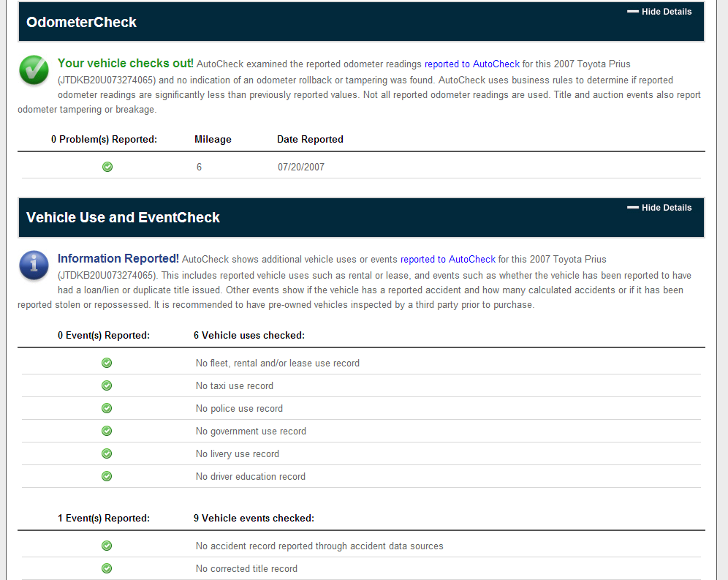Screen dimensions: 728x580
Task: Select the Information Reported! heading
Action: point(118,258)
